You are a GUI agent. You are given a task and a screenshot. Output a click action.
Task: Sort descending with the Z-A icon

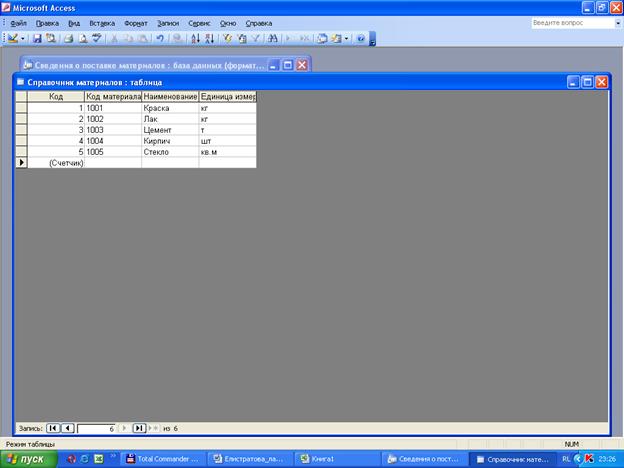209,38
